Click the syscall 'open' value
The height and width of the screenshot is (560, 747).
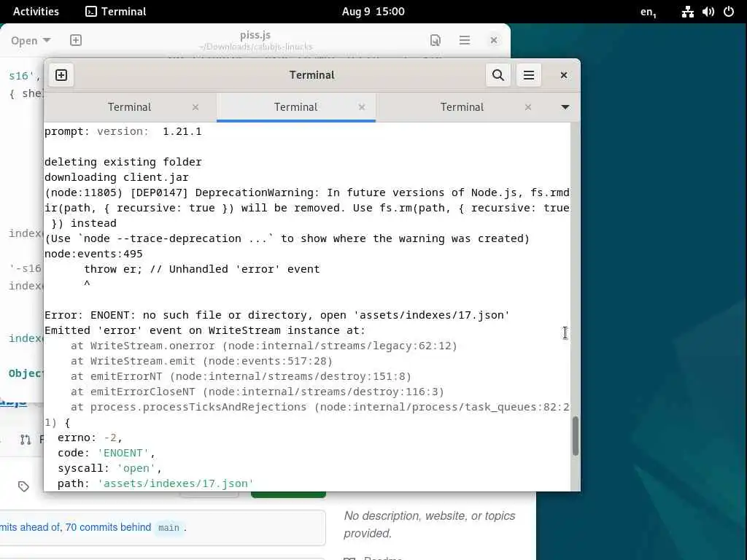click(136, 468)
